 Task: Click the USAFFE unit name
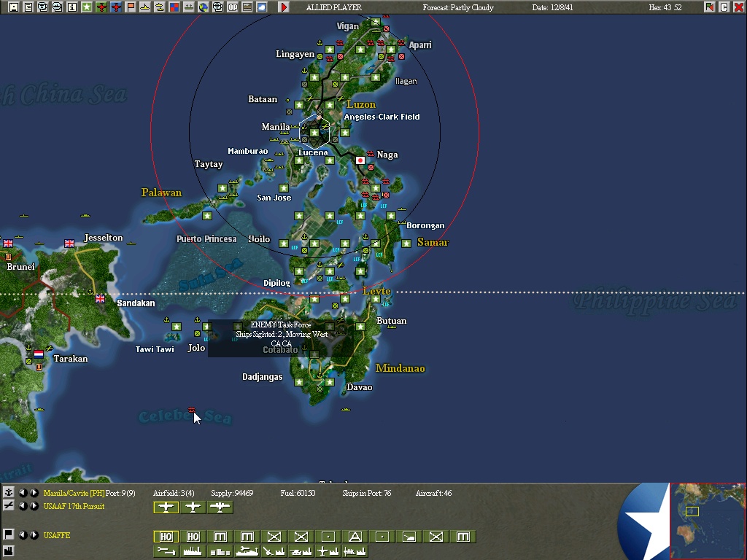[x=57, y=535]
